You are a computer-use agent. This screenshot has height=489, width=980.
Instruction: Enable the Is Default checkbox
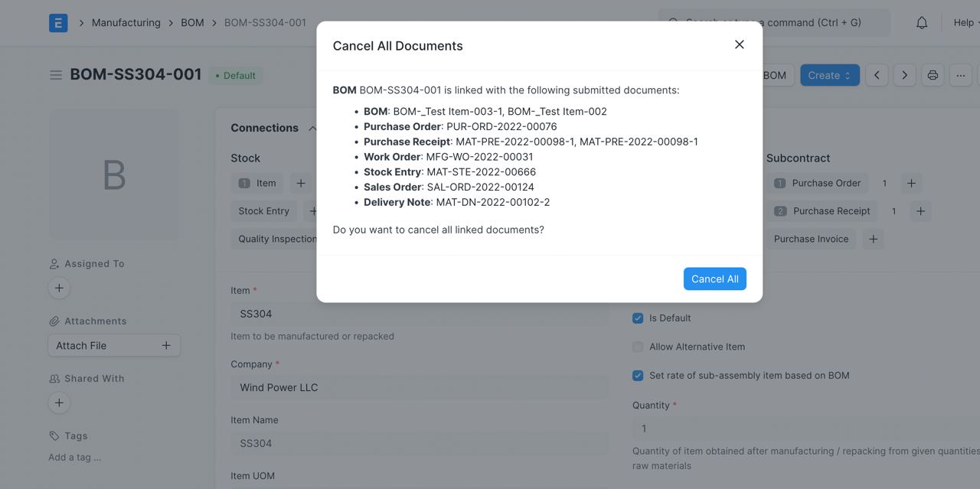(x=638, y=318)
